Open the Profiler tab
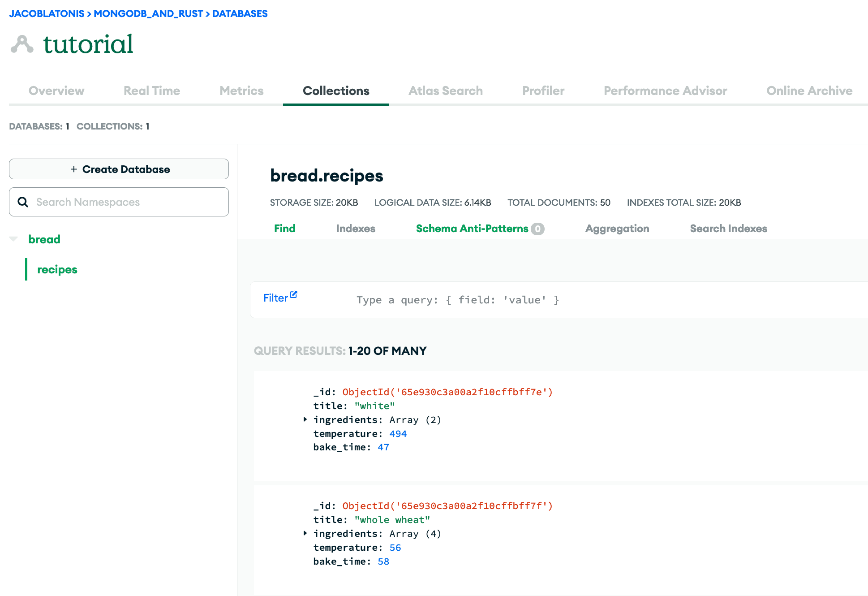The width and height of the screenshot is (868, 596). (x=543, y=91)
